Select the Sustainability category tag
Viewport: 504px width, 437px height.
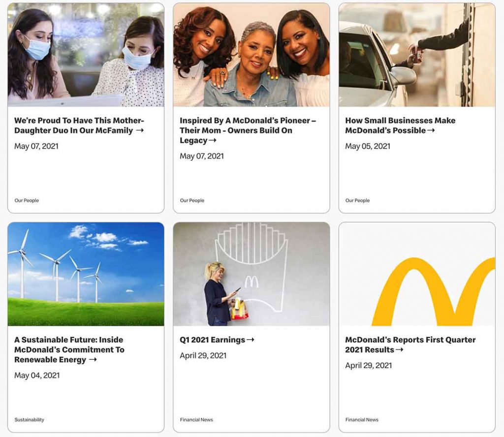coord(29,420)
